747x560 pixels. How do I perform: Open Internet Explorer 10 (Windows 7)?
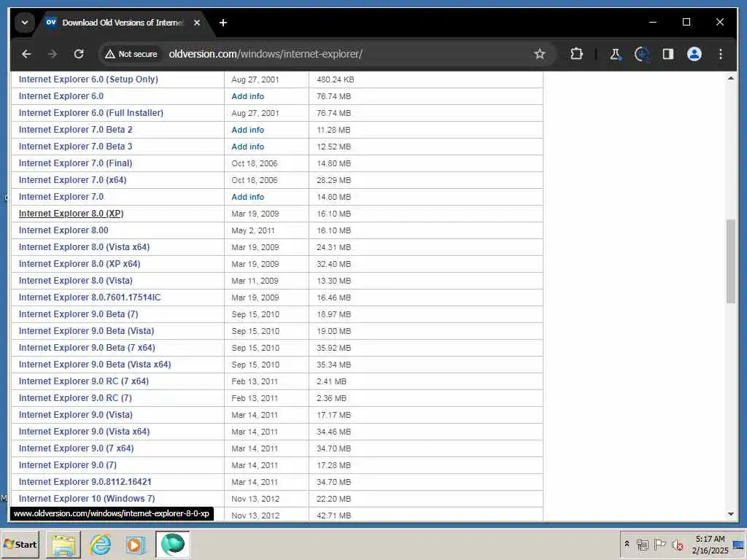coord(87,498)
